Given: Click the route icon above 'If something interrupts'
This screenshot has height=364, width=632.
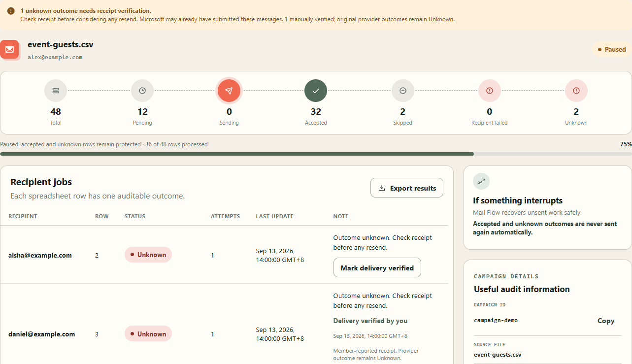Looking at the screenshot, I should point(481,181).
